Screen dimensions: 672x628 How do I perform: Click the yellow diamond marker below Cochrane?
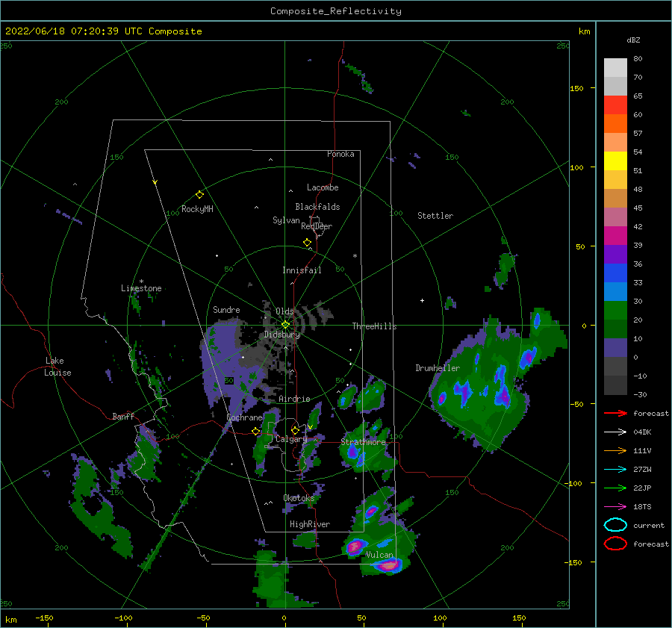click(256, 431)
